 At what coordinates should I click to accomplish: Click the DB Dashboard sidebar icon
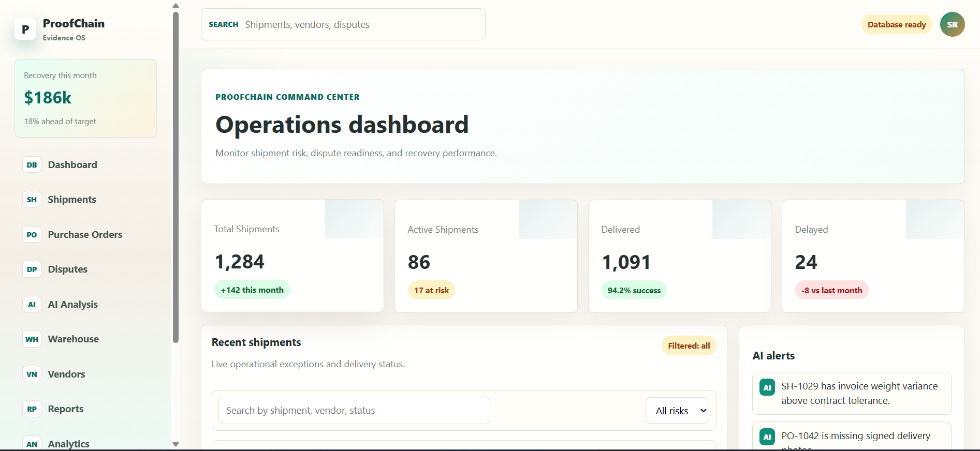tap(32, 165)
